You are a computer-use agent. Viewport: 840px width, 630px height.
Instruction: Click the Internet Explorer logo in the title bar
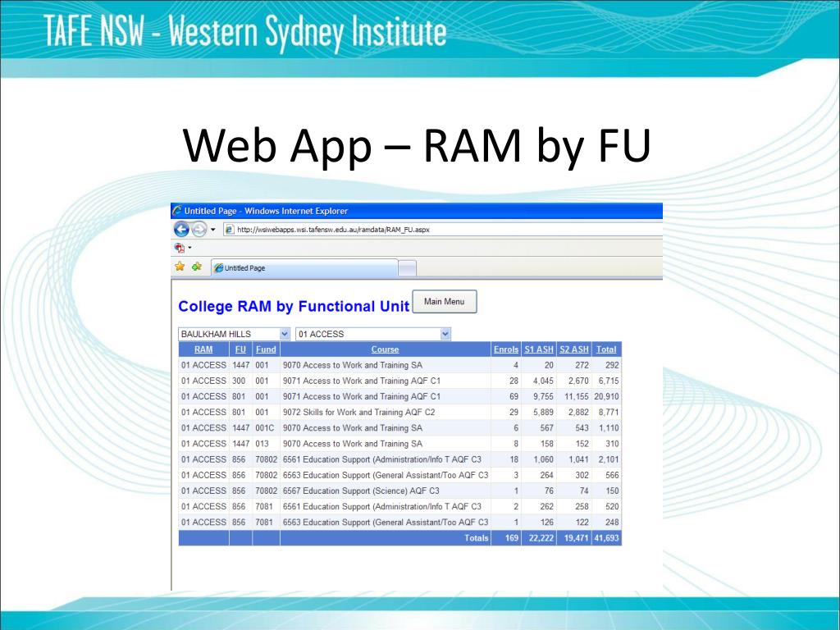click(x=177, y=211)
